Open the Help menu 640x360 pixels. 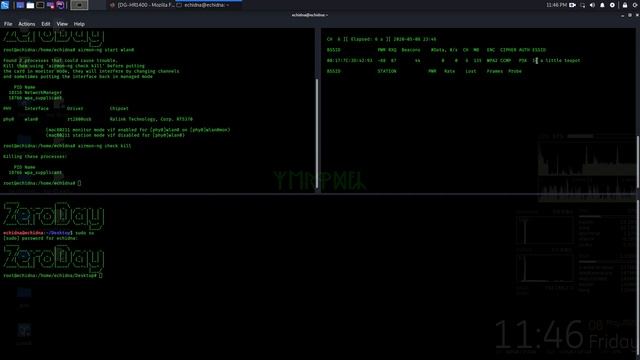79,24
